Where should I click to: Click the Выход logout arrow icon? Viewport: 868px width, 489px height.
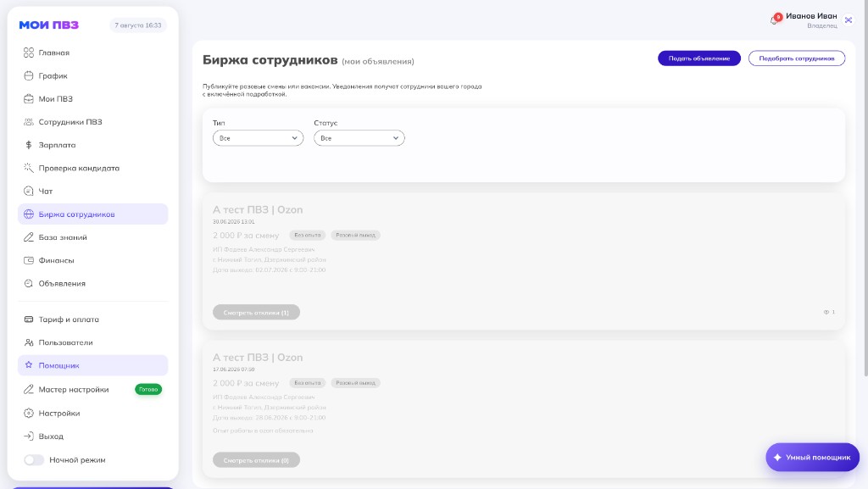[29, 436]
